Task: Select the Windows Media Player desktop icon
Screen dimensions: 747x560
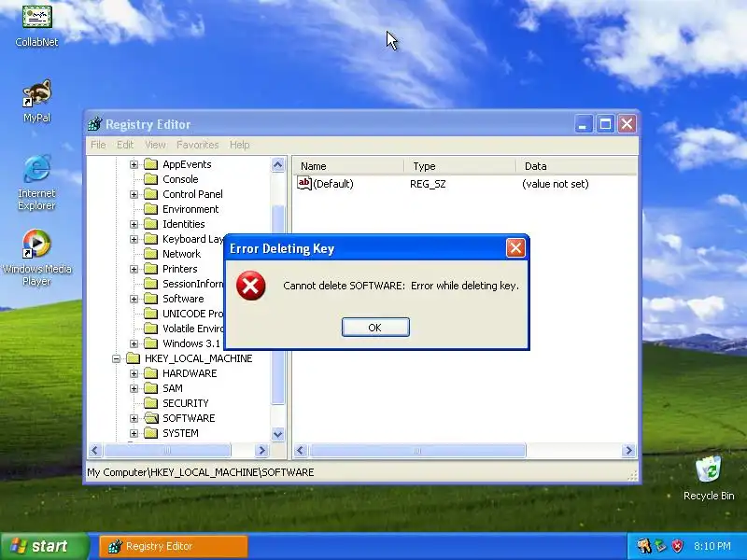Action: tap(36, 258)
